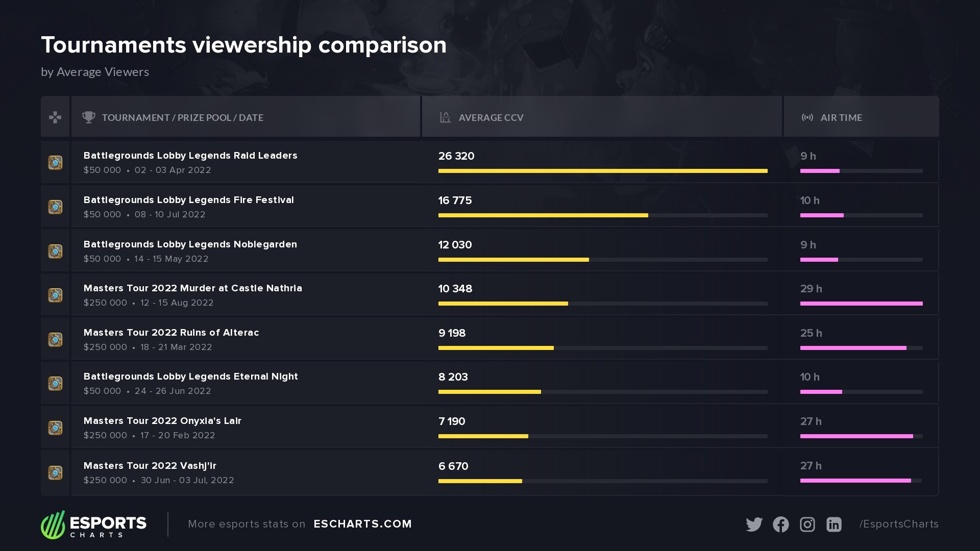This screenshot has height=551, width=980.
Task: Click the trophy icon in tournament header
Action: [89, 117]
